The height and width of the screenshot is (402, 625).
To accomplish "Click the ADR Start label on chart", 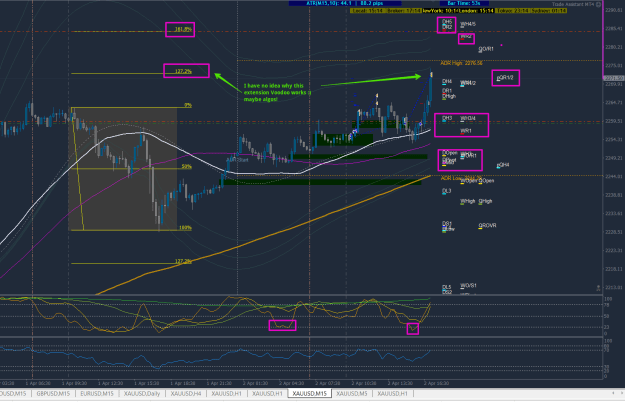I will pyautogui.click(x=238, y=160).
